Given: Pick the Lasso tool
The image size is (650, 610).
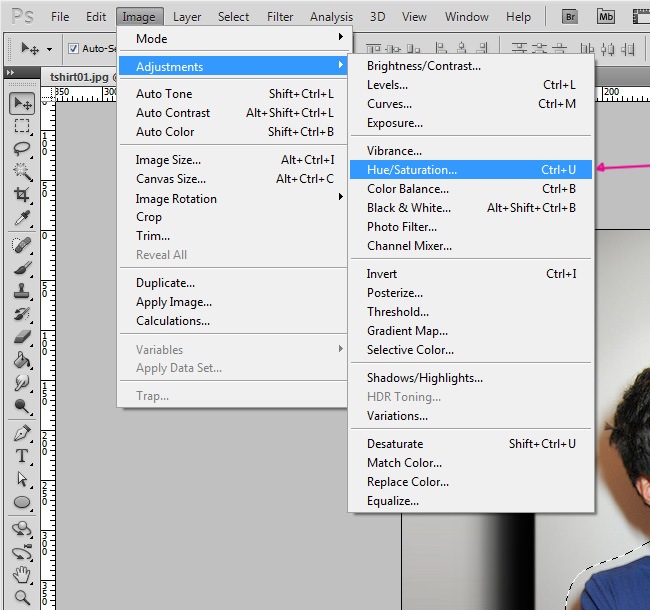Looking at the screenshot, I should pos(22,149).
